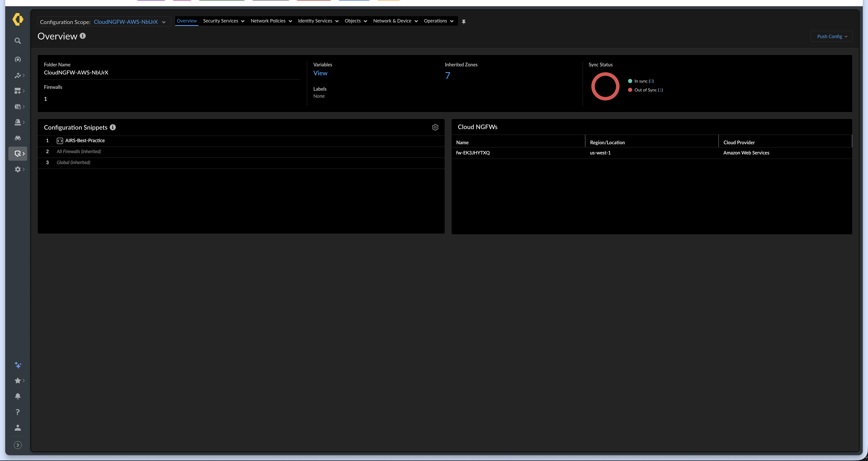Open the star favorites icon in the sidebar
This screenshot has width=868, height=461.
click(x=18, y=381)
